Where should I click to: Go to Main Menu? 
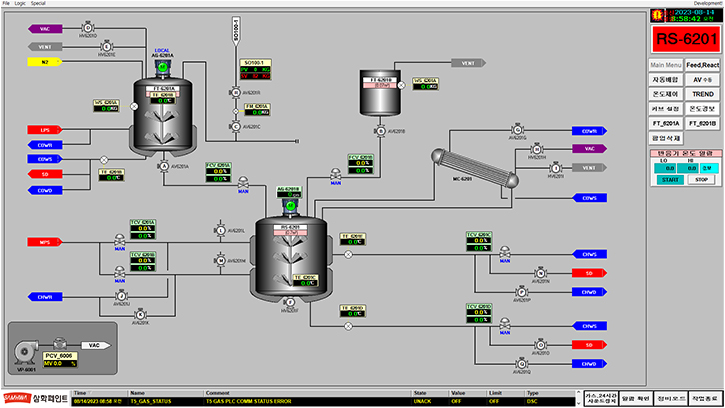(666, 65)
